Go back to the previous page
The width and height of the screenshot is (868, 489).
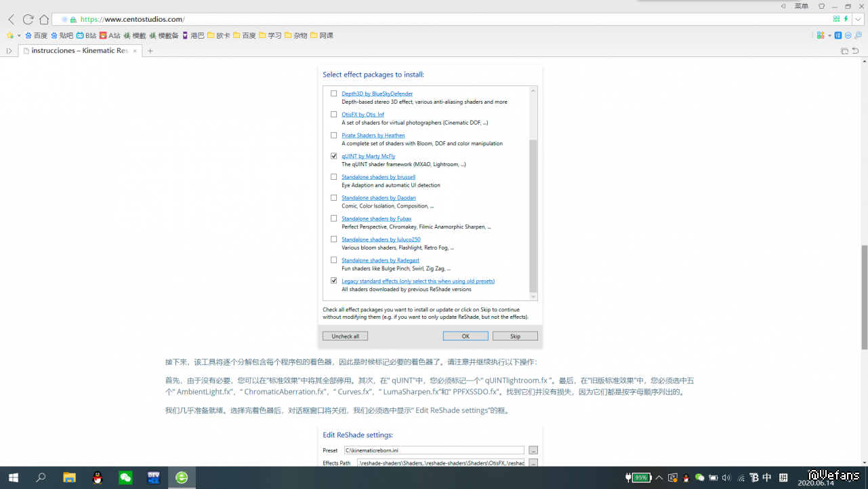point(11,20)
